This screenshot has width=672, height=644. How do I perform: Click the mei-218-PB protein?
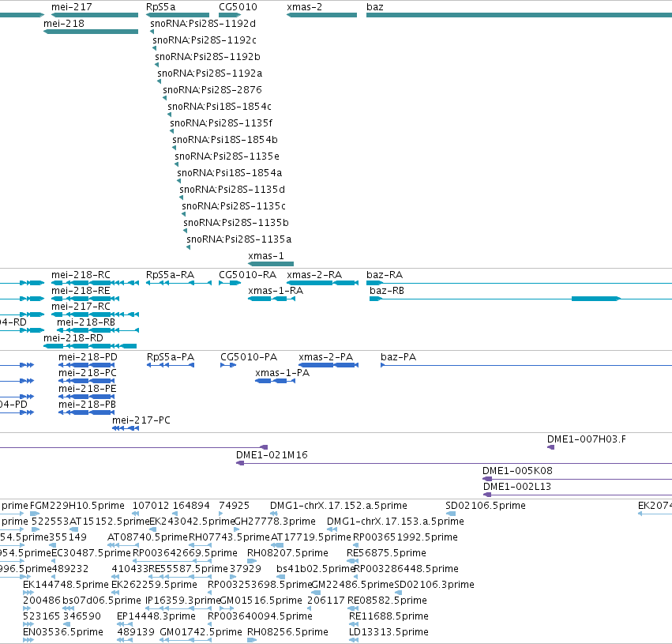tap(87, 412)
